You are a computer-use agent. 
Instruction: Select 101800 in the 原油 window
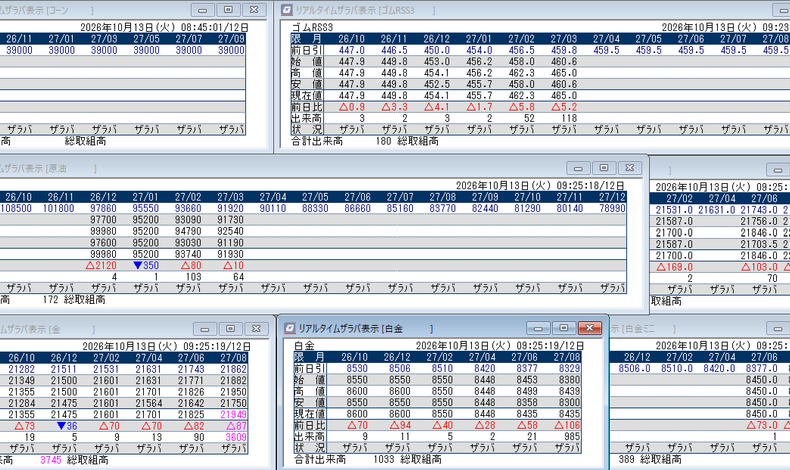point(58,208)
